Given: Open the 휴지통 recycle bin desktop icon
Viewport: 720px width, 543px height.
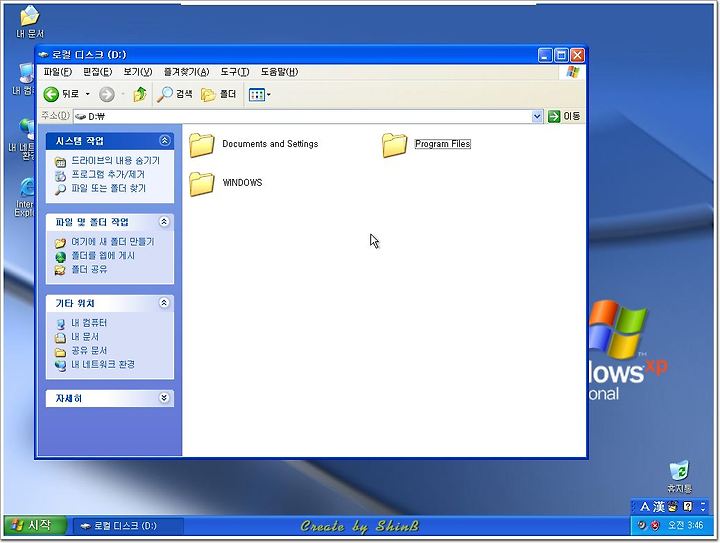Looking at the screenshot, I should pyautogui.click(x=679, y=476).
